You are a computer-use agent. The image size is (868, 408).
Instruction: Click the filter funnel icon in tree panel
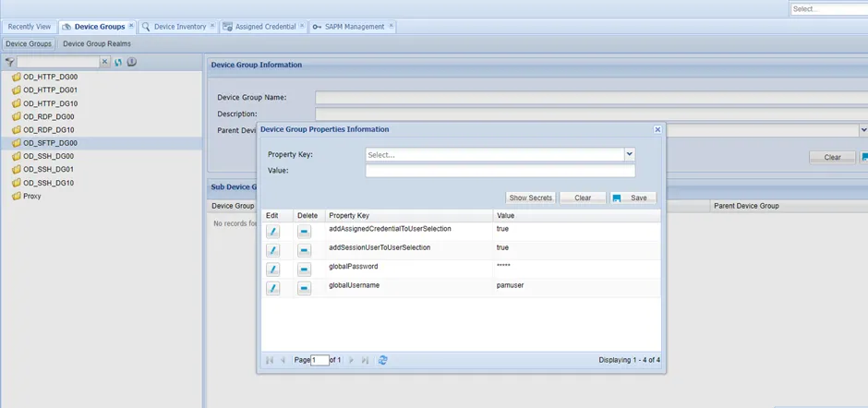pos(9,62)
